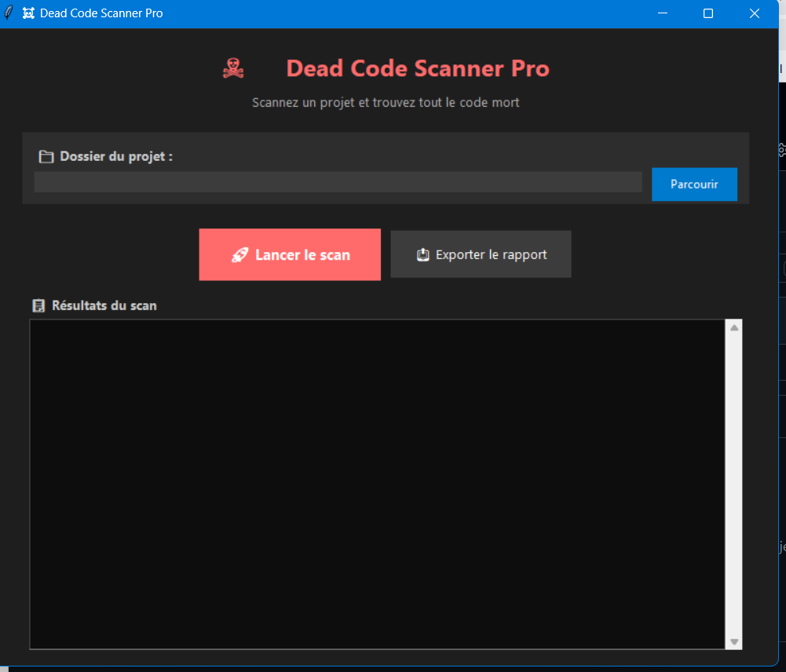The image size is (786, 672).
Task: Click the folder icon beside Dossier du projet
Action: tap(46, 157)
